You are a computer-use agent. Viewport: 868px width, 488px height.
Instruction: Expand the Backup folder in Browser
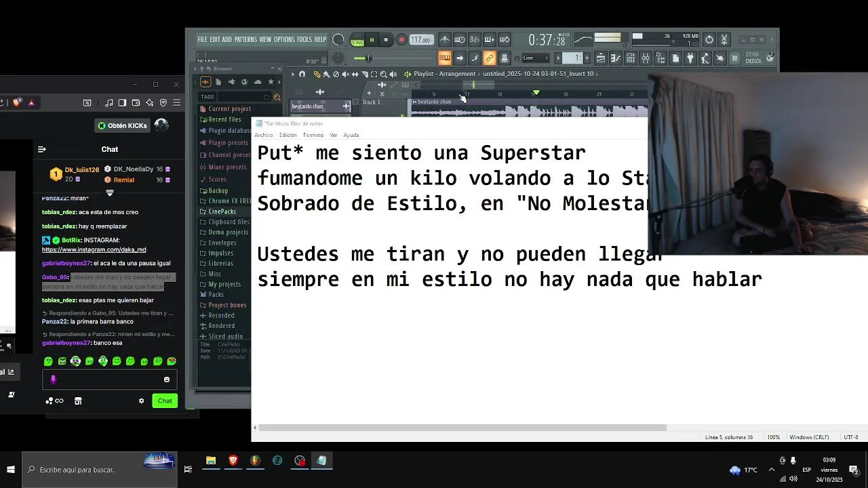point(214,190)
